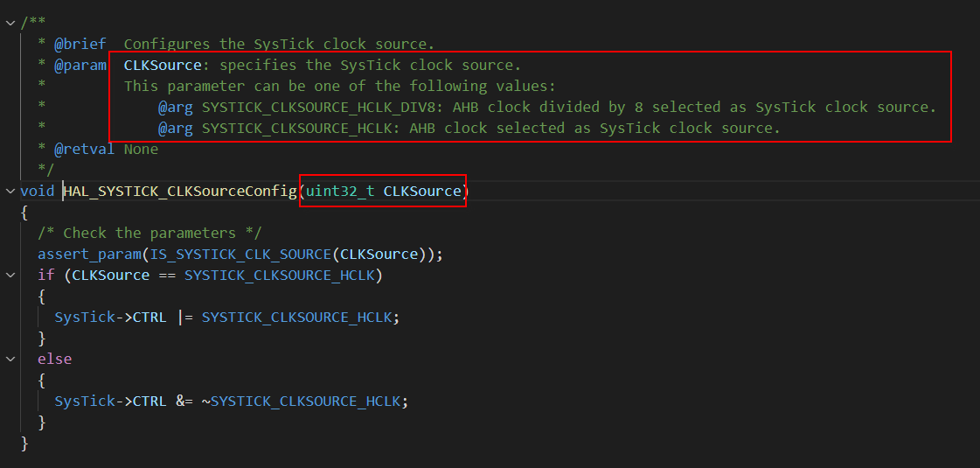Collapse the if statement fold chevron
The image size is (980, 468).
point(10,275)
